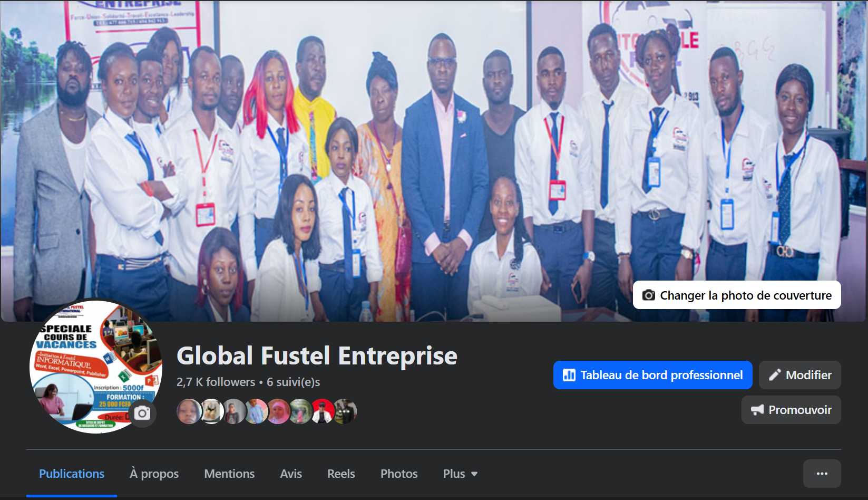Select the Photos tab
This screenshot has height=500, width=868.
(399, 474)
